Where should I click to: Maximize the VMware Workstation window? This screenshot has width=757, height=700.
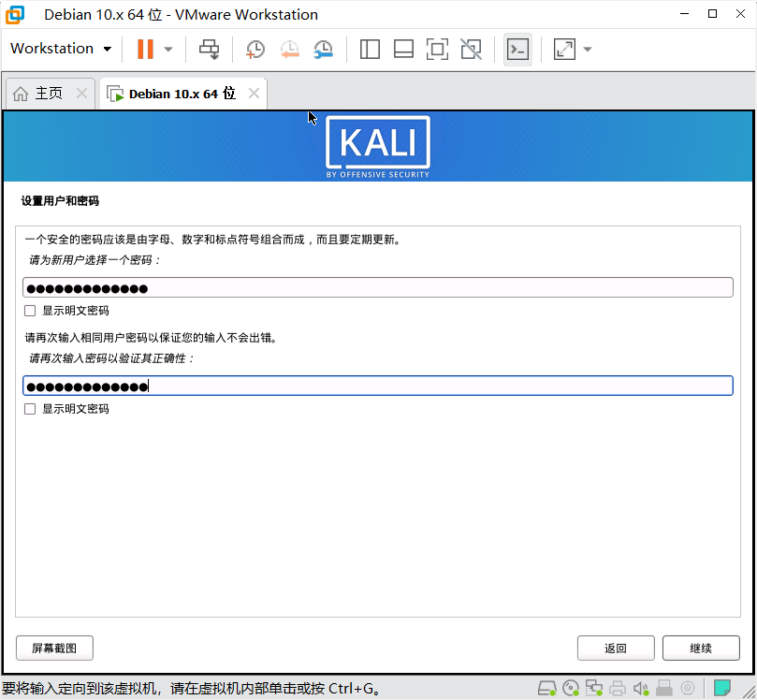pyautogui.click(x=712, y=14)
